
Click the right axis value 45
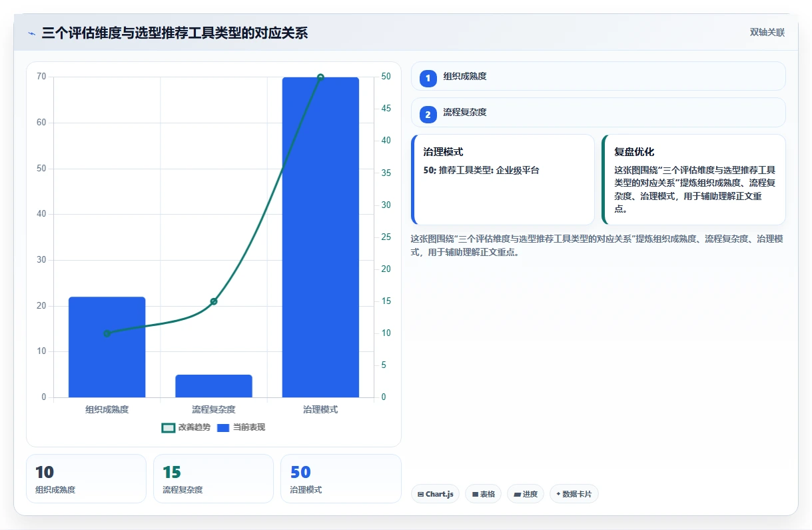click(x=386, y=109)
